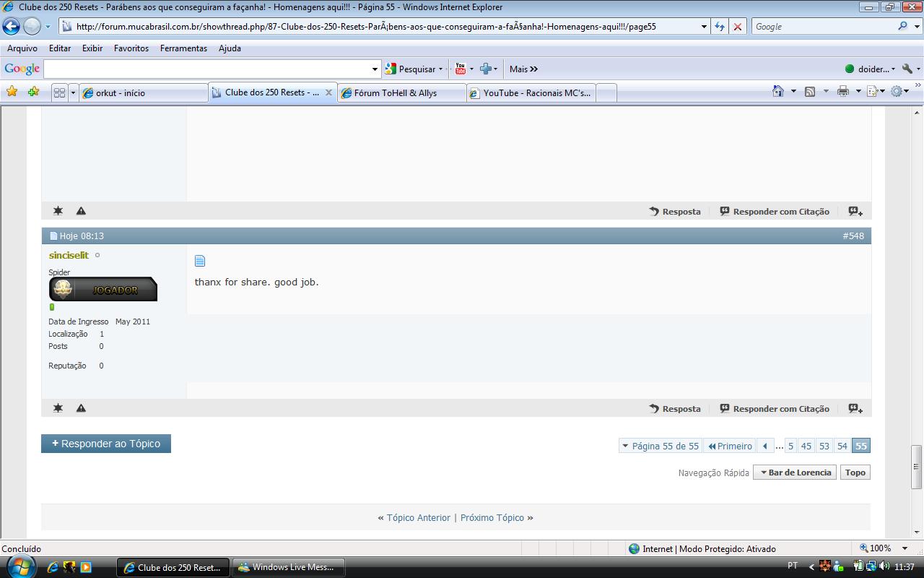Click the vertical scrollbar thumb
Image resolution: width=924 pixels, height=578 pixels.
(x=917, y=466)
